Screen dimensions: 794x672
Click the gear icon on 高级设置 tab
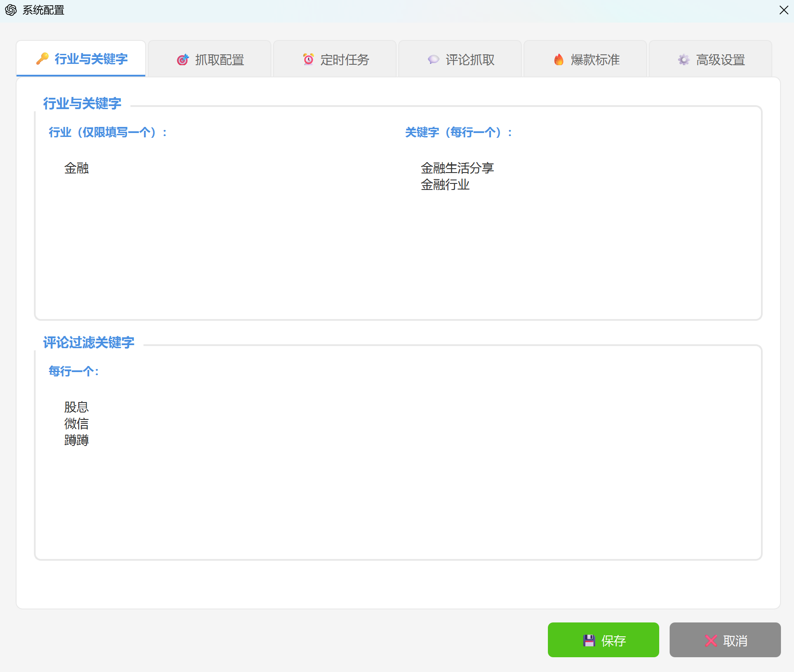click(x=683, y=60)
